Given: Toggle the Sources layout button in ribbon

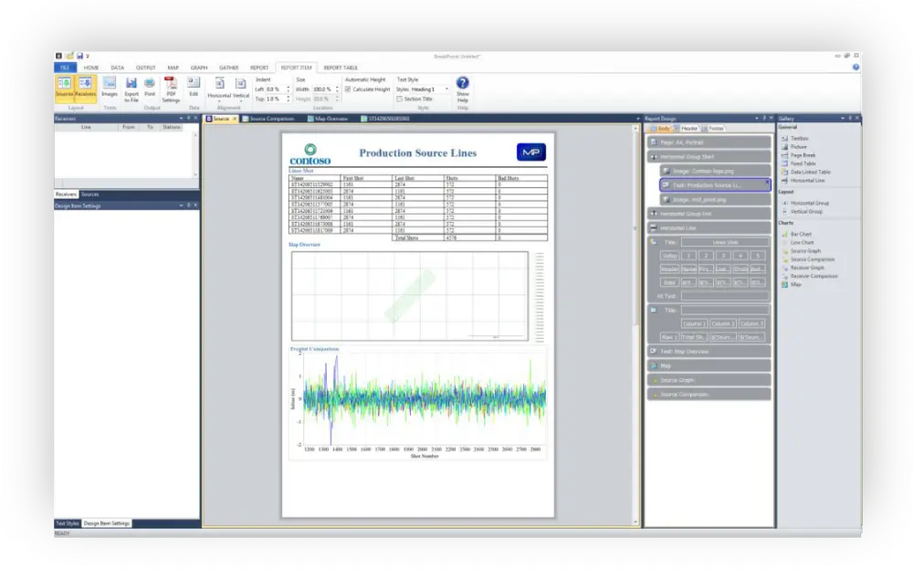Looking at the screenshot, I should [64, 89].
